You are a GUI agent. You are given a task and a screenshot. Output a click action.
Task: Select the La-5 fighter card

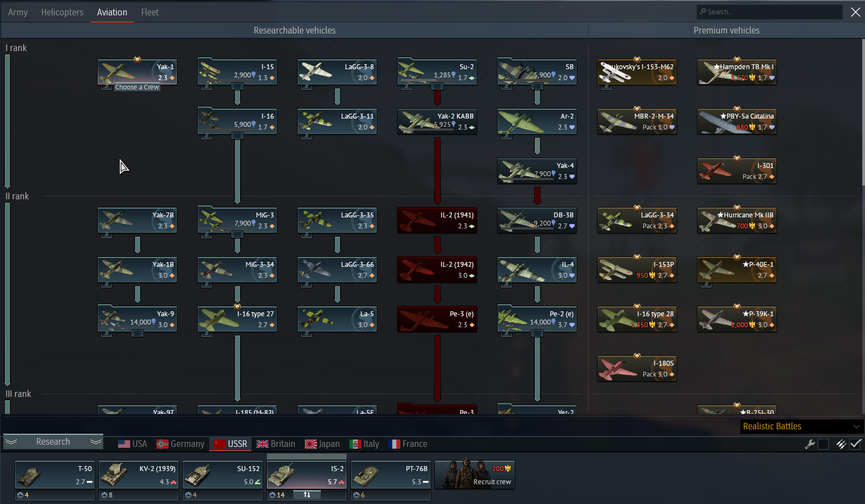click(337, 319)
